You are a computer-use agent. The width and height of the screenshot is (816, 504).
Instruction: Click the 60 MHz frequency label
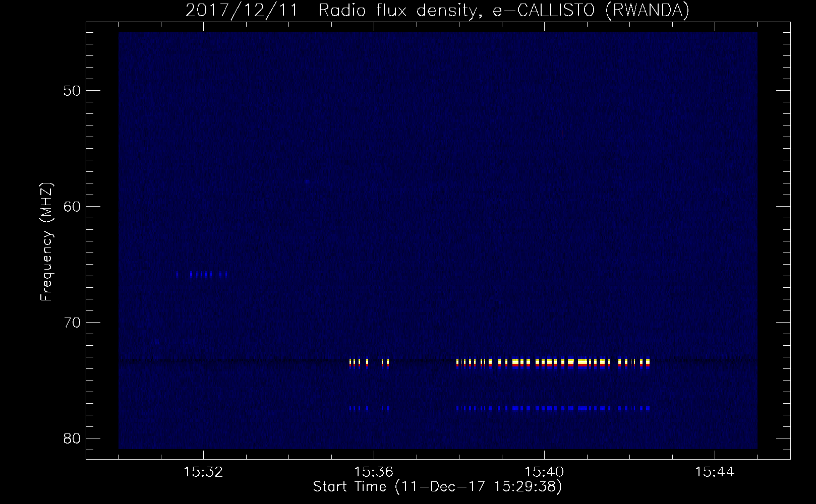[72, 207]
